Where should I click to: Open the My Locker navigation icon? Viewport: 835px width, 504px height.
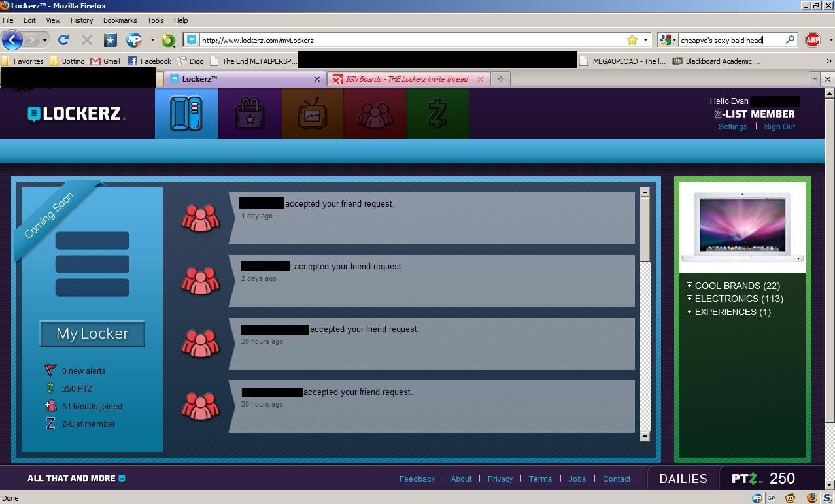click(186, 114)
